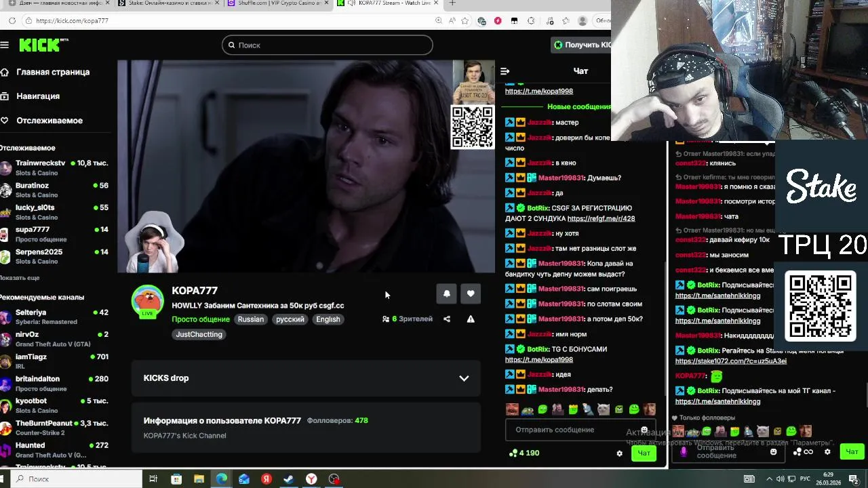
Task: Open emoji picker in second chat input
Action: (773, 452)
